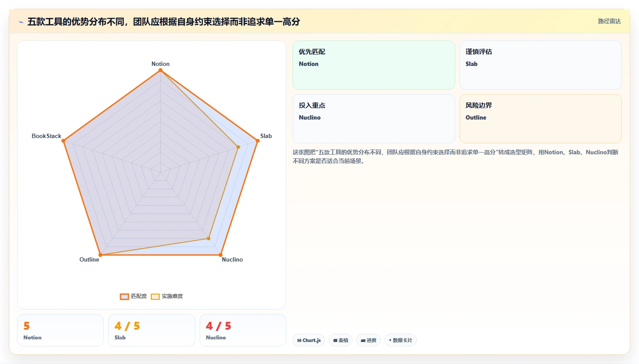Click the Notion label in the bottom stat card
This screenshot has height=364, width=639.
click(x=33, y=338)
